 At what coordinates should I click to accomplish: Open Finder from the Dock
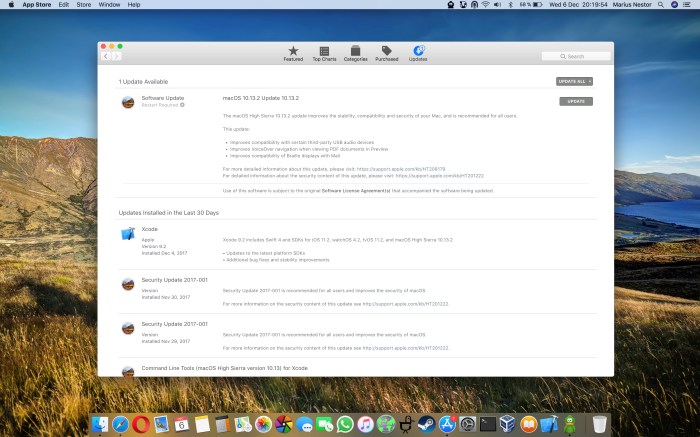(x=100, y=424)
